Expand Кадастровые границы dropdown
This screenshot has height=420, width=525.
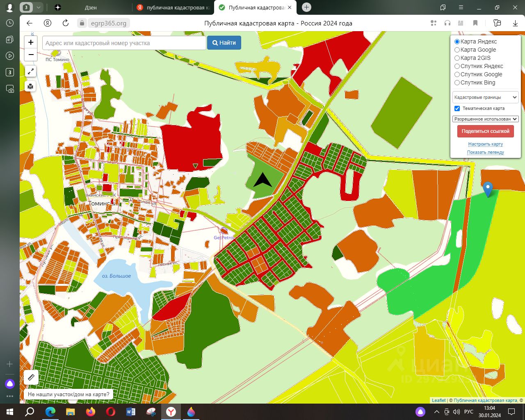tap(485, 98)
